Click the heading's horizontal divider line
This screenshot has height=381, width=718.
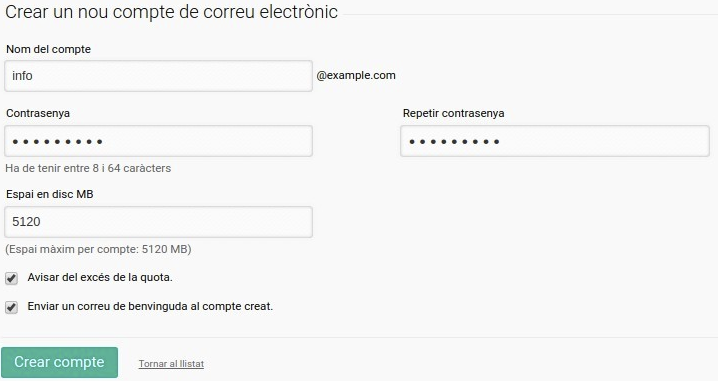pos(530,15)
